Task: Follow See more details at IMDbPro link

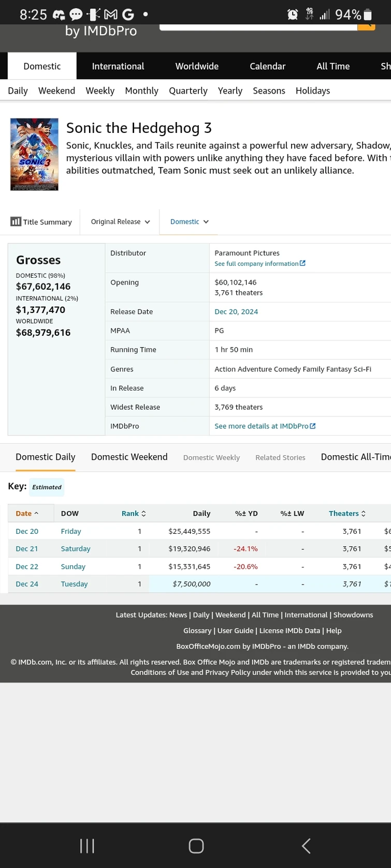Action: 265,426
